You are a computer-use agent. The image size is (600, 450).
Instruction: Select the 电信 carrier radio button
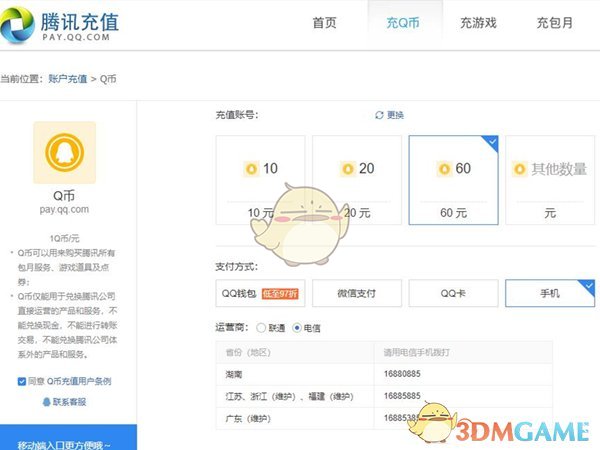[x=297, y=328]
